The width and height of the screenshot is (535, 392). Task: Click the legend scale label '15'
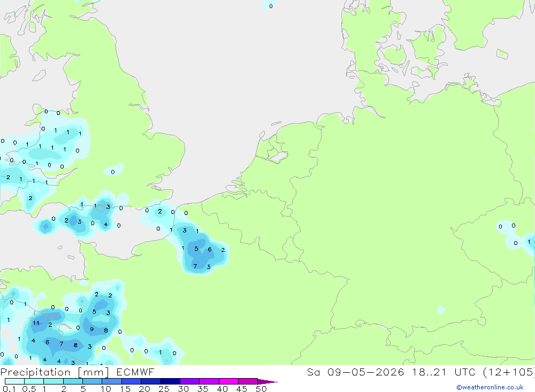point(125,389)
